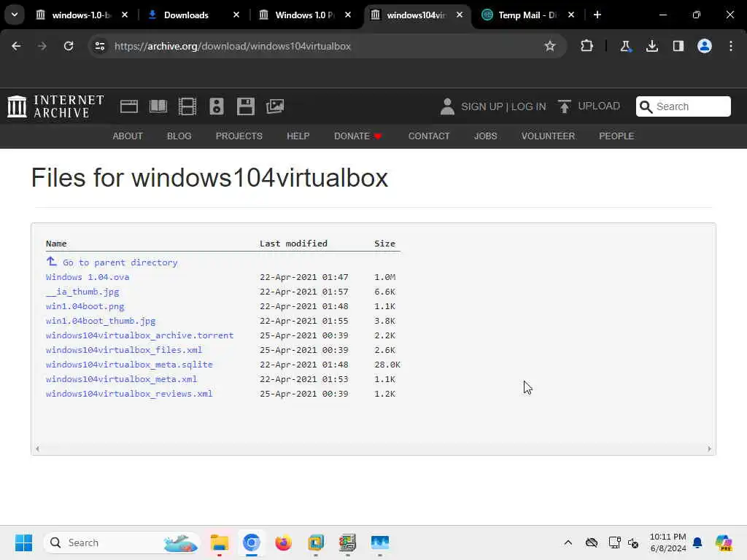
Task: Open the Video film strip icon
Action: (187, 106)
